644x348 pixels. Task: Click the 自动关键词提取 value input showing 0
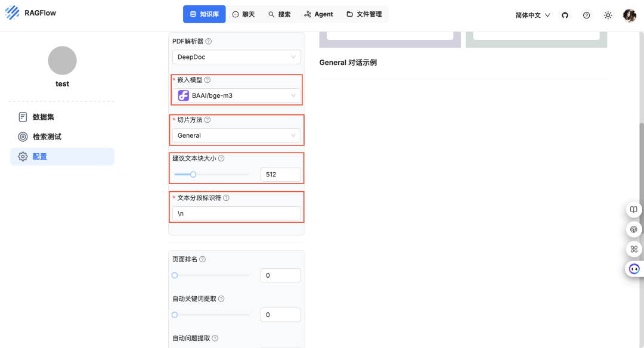pyautogui.click(x=280, y=315)
